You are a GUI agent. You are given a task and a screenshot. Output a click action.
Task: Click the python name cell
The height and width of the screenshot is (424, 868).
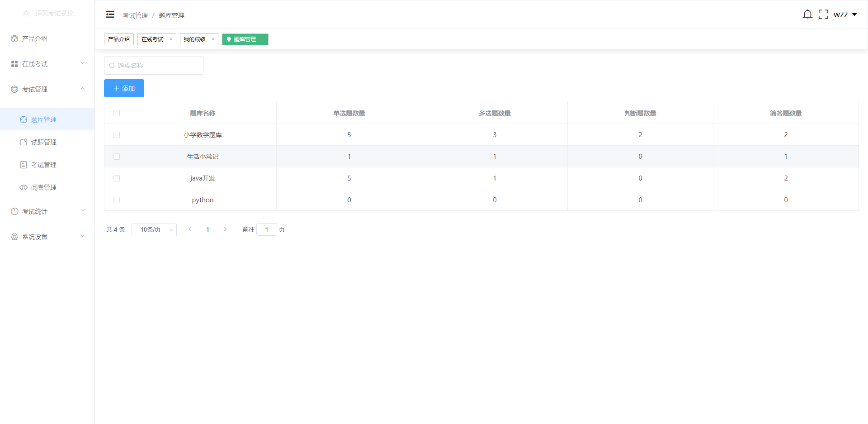(x=203, y=200)
